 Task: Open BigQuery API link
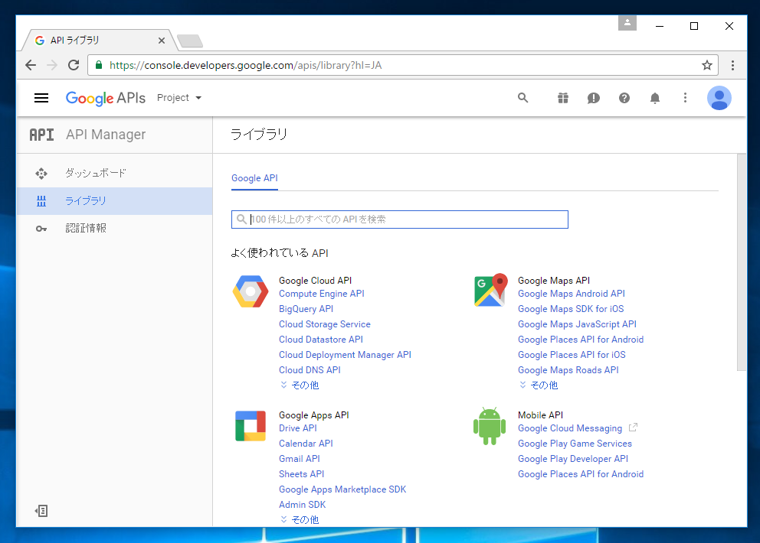306,309
